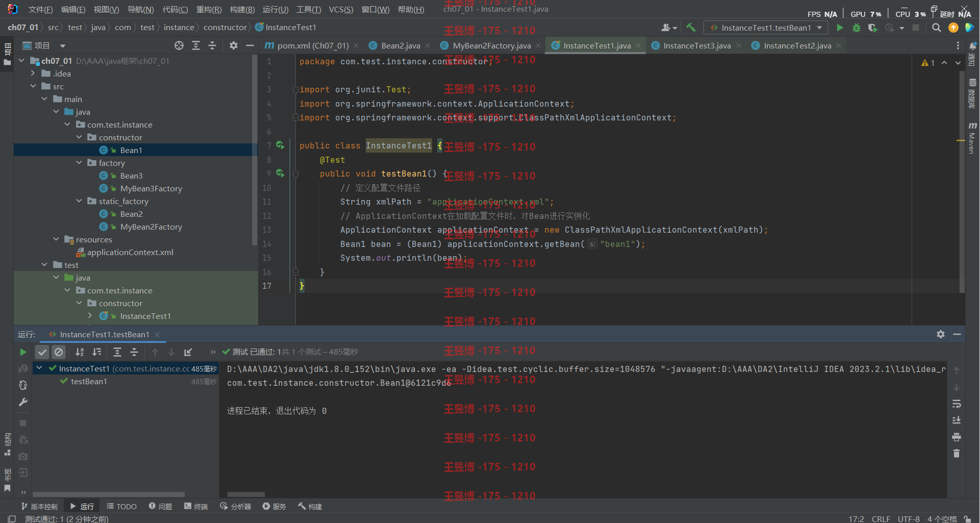980x523 pixels.
Task: Toggle show ignored tests icon
Action: pyautogui.click(x=59, y=352)
